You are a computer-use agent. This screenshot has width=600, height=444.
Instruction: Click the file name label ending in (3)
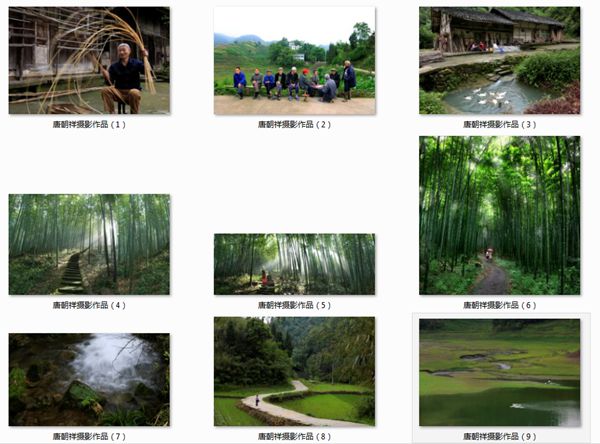[x=499, y=124]
